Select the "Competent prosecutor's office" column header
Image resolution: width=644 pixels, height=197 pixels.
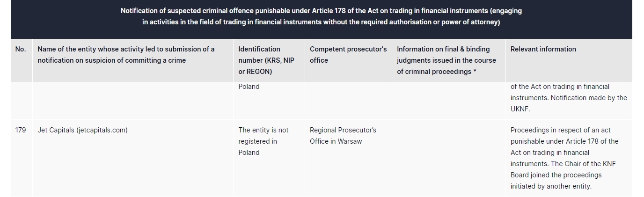pyautogui.click(x=348, y=55)
